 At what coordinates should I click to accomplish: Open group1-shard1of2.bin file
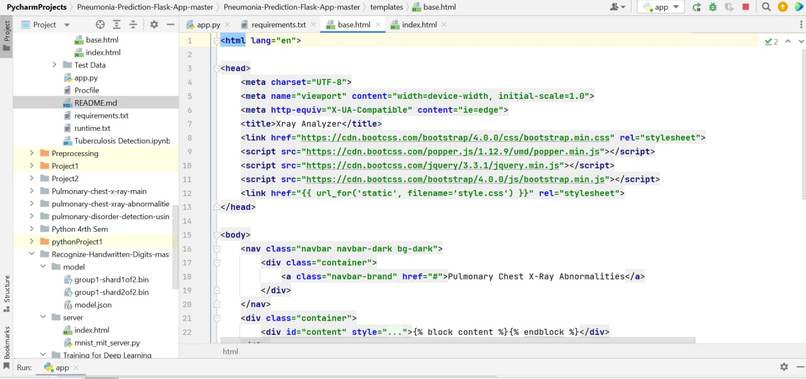[x=106, y=280]
